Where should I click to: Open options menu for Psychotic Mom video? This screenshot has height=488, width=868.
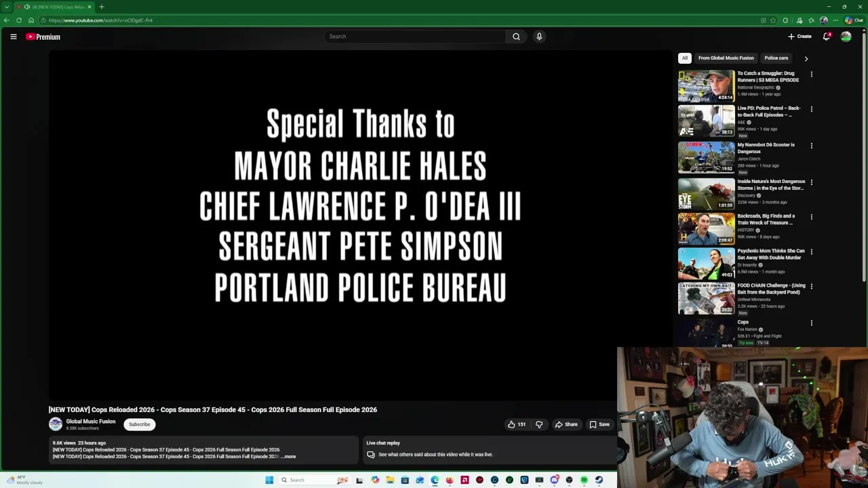(812, 251)
